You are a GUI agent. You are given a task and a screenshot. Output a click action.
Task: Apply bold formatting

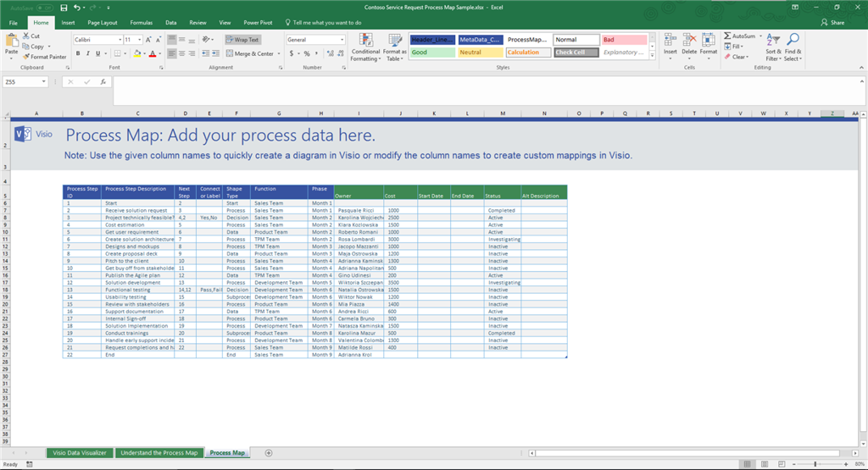tap(78, 53)
